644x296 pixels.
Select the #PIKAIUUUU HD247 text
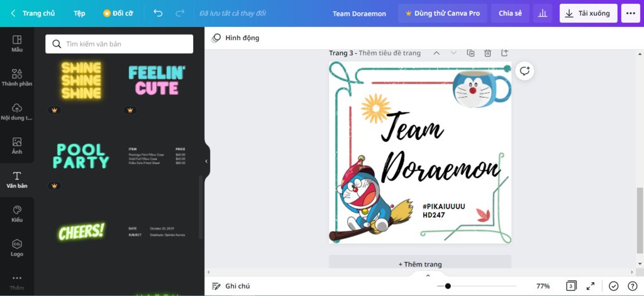click(443, 211)
